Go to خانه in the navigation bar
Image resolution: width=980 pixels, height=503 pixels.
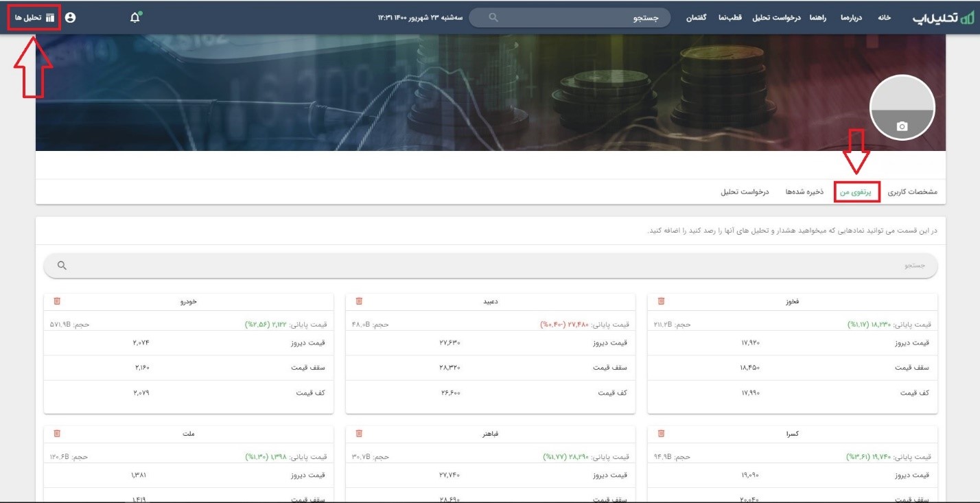point(884,18)
